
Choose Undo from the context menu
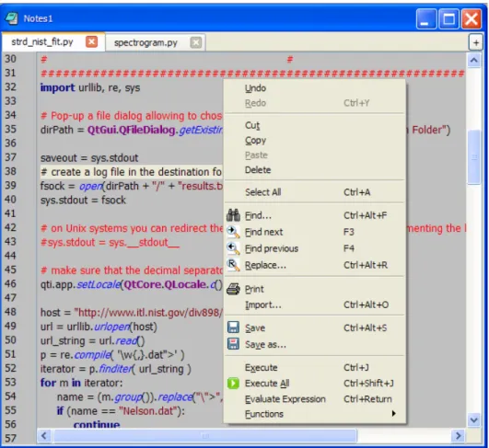[x=315, y=88]
